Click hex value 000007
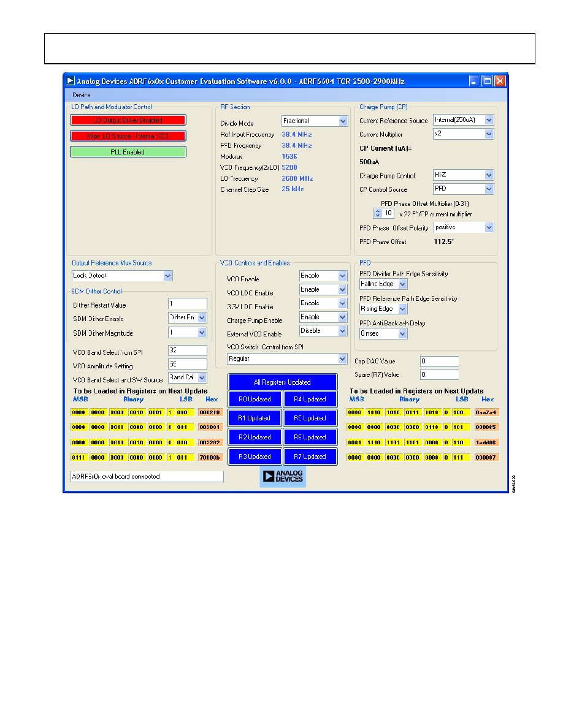This screenshot has height=728, width=563. click(x=486, y=457)
